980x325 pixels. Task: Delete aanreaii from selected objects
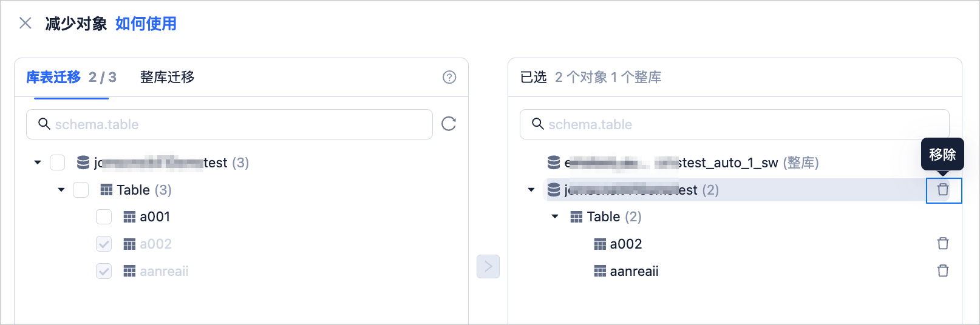[x=943, y=271]
